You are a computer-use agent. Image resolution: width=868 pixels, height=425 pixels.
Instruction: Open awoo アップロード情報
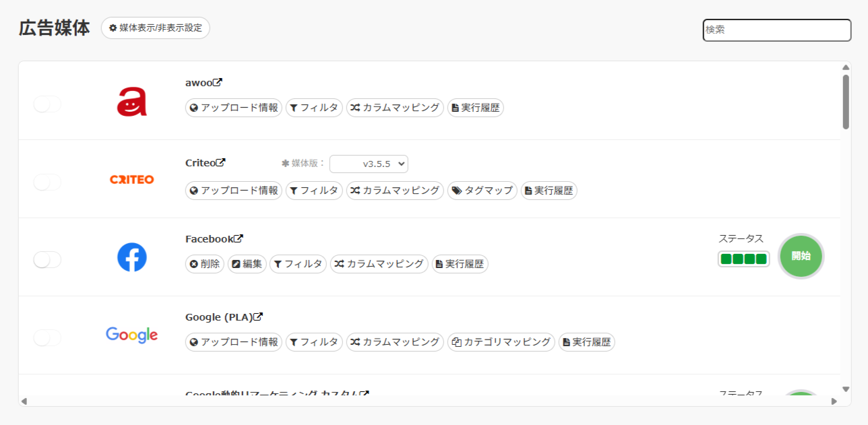coord(234,108)
